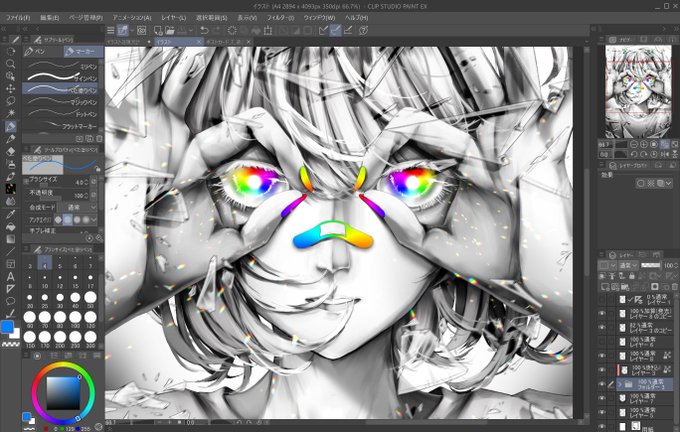Open the レイヤー(L) menu
The image size is (680, 432).
(173, 18)
